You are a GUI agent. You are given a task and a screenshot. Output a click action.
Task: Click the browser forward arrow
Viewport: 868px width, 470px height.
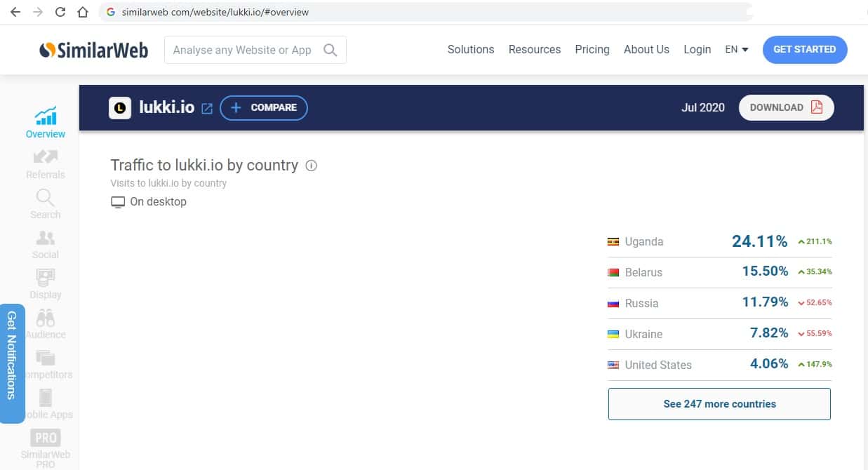pyautogui.click(x=38, y=12)
